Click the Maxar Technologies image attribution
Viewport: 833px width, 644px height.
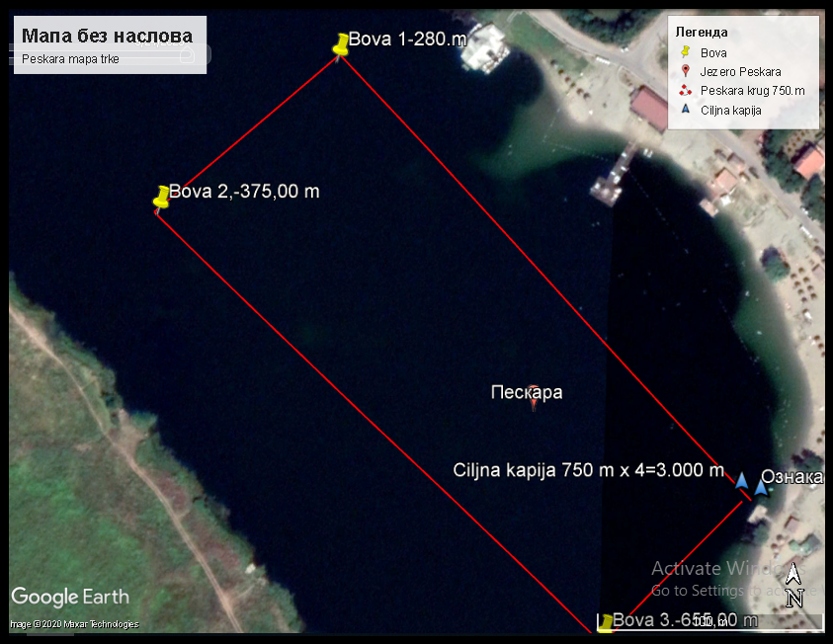74,624
